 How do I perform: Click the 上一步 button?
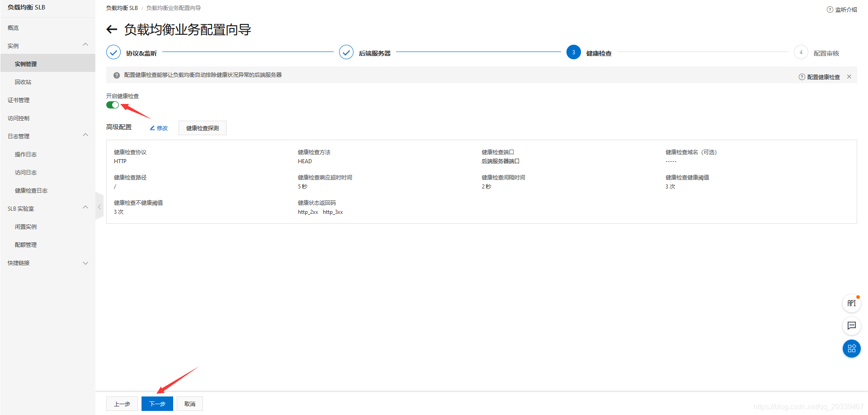click(122, 404)
